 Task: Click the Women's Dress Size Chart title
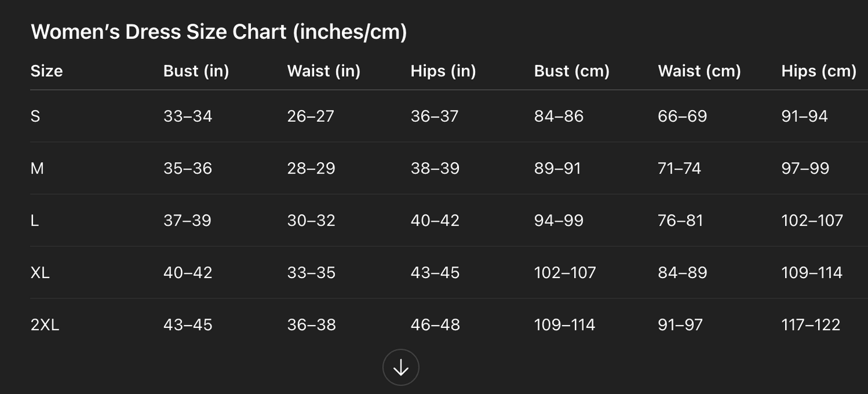[x=219, y=31]
